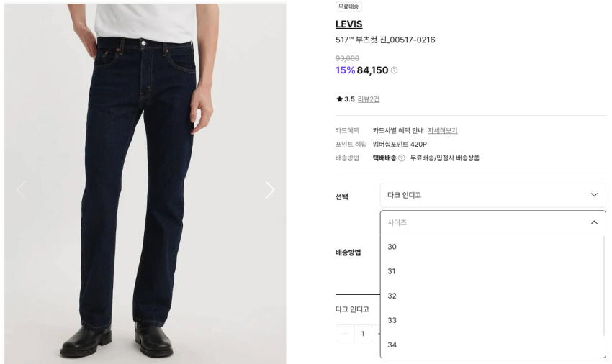Open the 사이즈 dropdown field
Image resolution: width=612 pixels, height=364 pixels.
tap(492, 223)
